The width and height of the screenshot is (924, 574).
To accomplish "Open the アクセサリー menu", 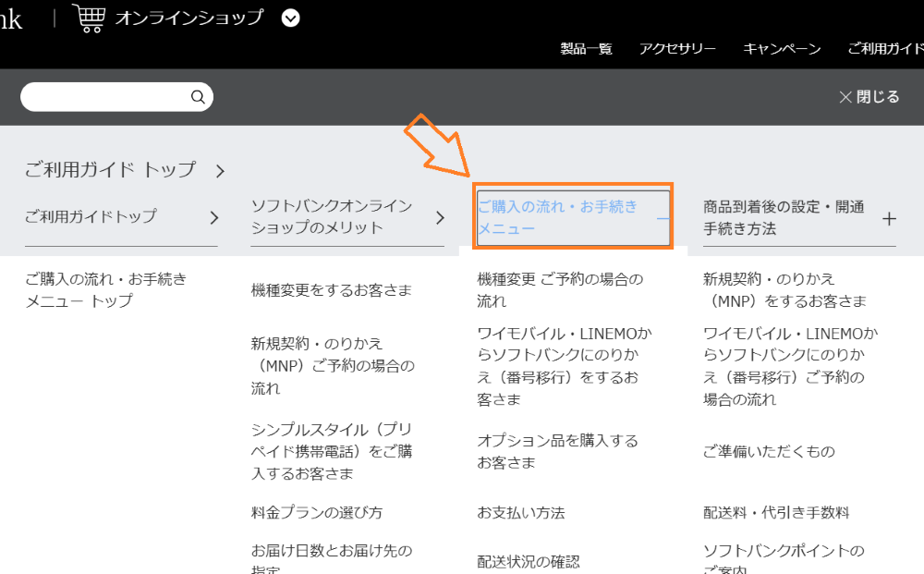I will pyautogui.click(x=677, y=49).
